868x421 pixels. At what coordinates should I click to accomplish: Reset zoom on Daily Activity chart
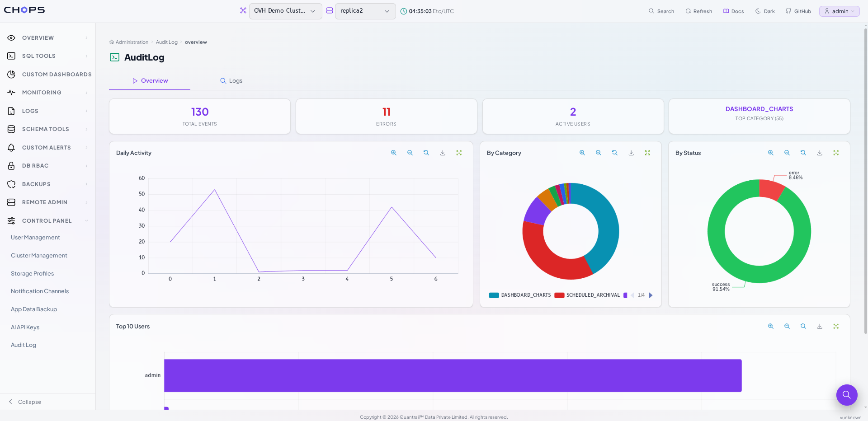point(426,153)
